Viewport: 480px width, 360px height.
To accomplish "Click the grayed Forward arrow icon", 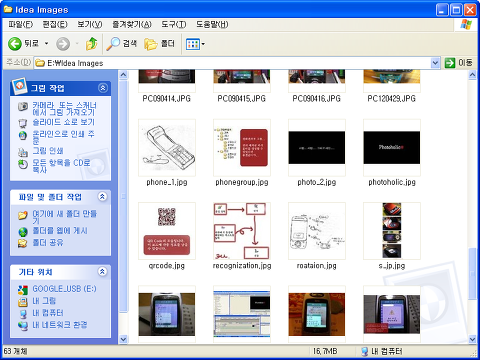I will pos(63,44).
